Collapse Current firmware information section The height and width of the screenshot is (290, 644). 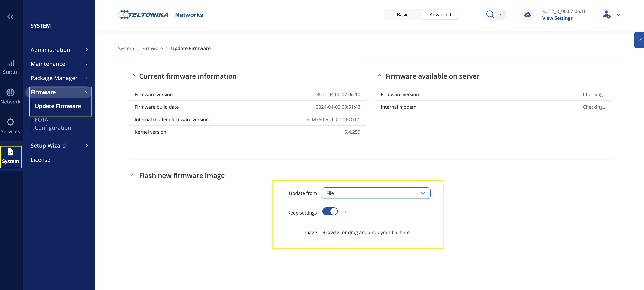click(133, 76)
